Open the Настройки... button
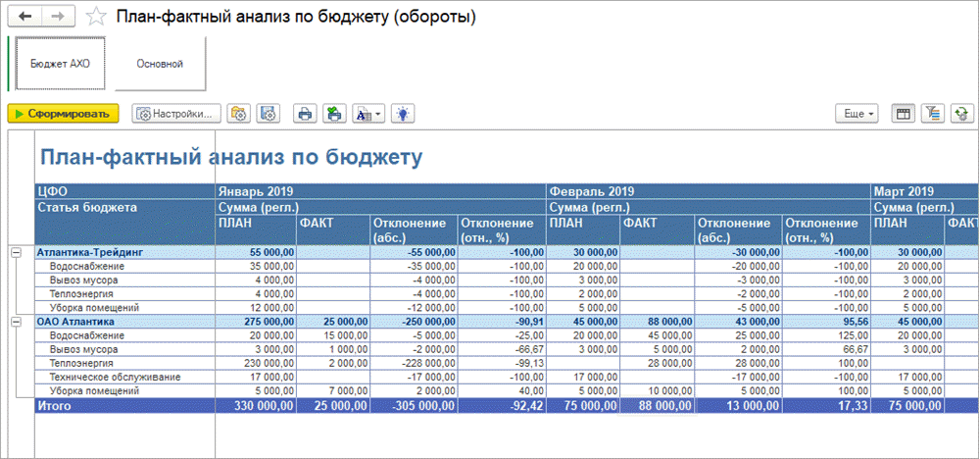The image size is (980, 459). tap(174, 114)
